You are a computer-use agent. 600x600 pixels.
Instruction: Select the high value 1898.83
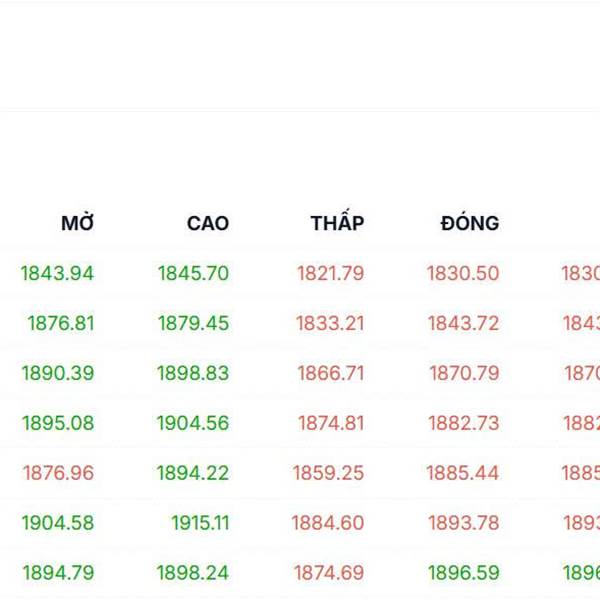point(193,373)
